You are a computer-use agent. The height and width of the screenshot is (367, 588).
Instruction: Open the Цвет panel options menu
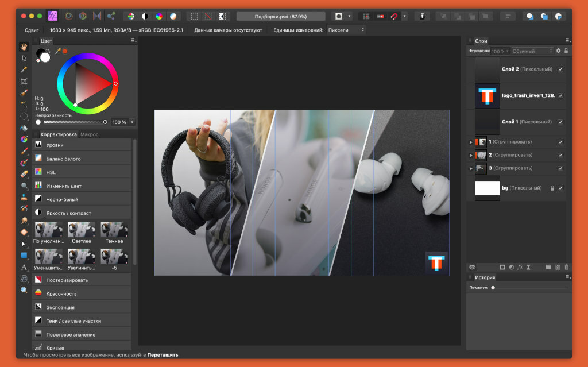coord(133,41)
